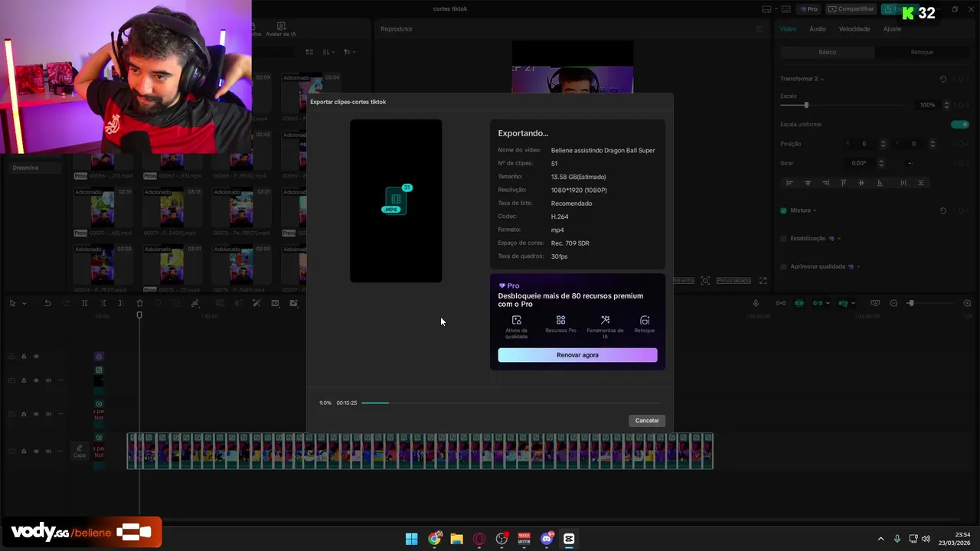Reset the Mistura settings
Viewport: 980px width, 551px height.
[x=943, y=210]
